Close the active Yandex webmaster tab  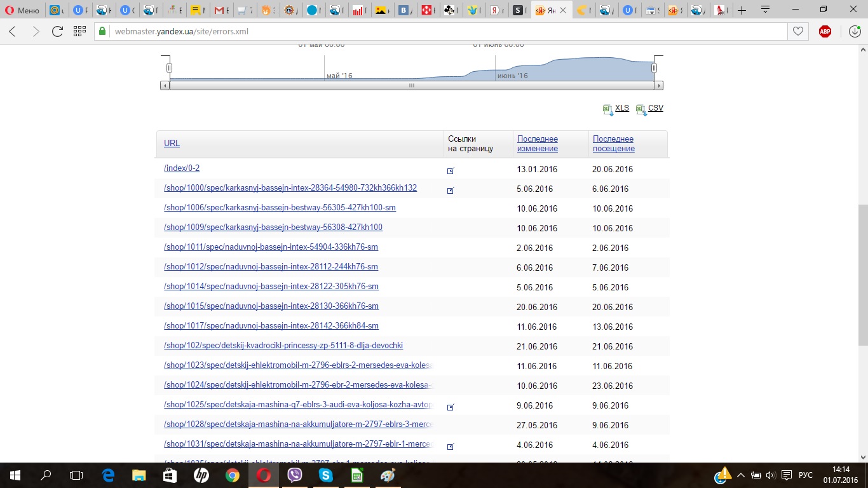562,10
